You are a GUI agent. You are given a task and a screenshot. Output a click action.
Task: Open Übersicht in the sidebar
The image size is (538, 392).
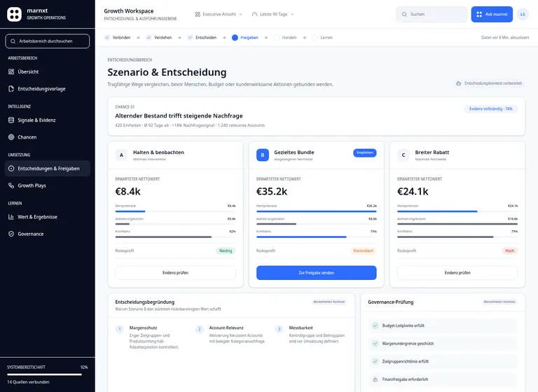[48, 71]
